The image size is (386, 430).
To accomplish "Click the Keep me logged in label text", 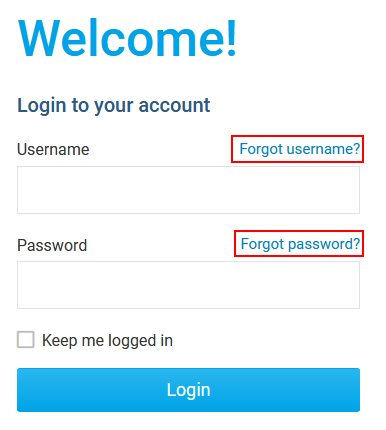I will pyautogui.click(x=107, y=341).
